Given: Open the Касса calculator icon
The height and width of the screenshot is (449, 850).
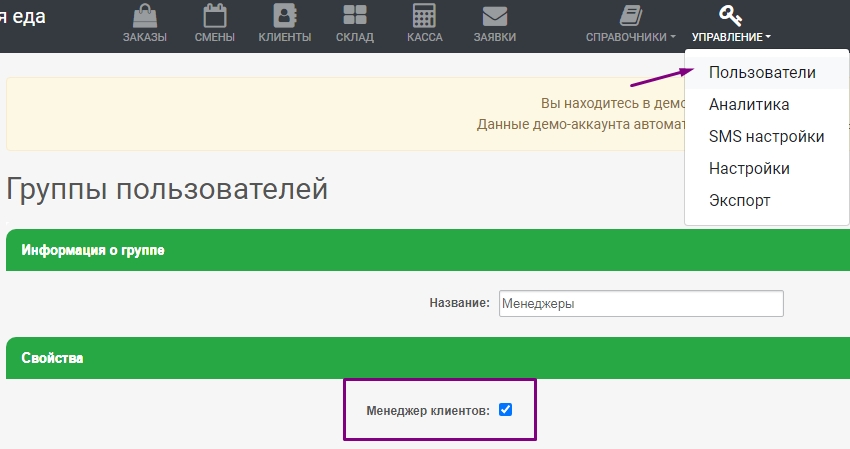Looking at the screenshot, I should pyautogui.click(x=424, y=16).
